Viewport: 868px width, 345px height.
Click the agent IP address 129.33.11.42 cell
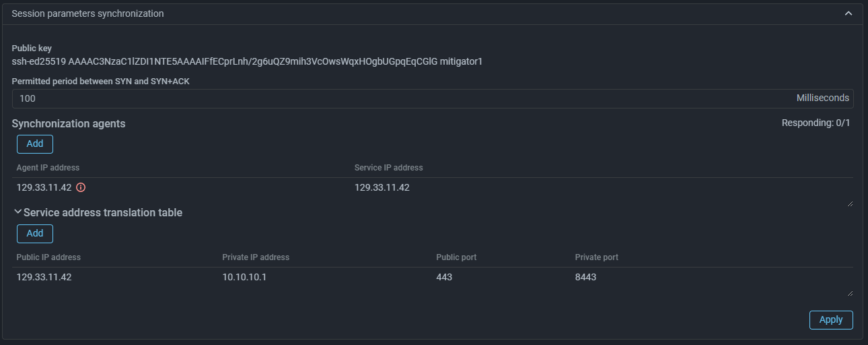44,187
